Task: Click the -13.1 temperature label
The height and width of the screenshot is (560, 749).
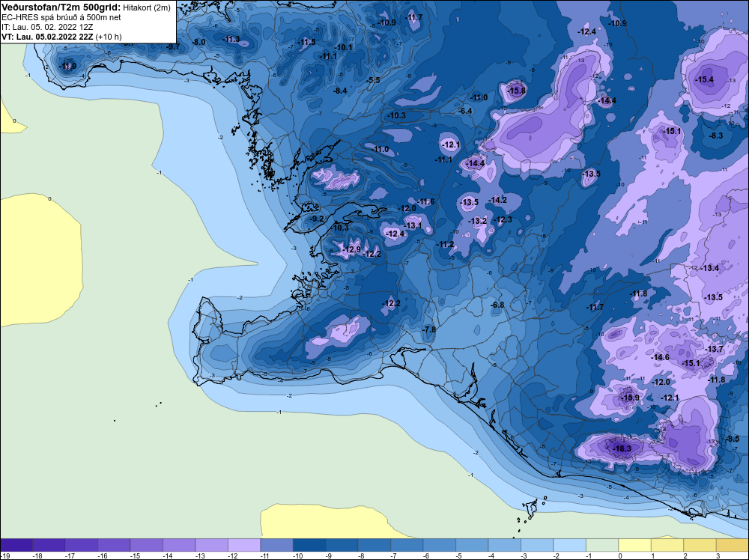Action: (x=412, y=225)
